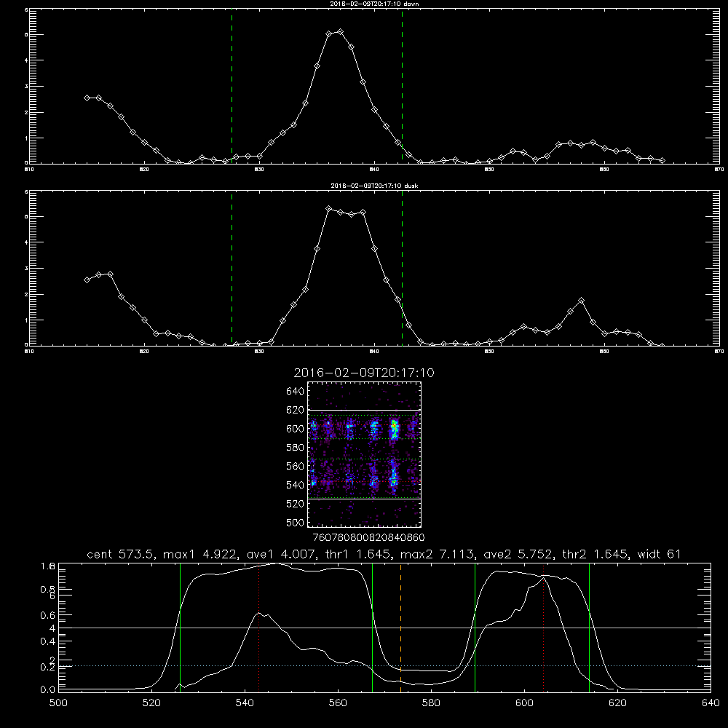The height and width of the screenshot is (728, 728).
Task: Select the 'widt 61' value text
Action: (660, 554)
